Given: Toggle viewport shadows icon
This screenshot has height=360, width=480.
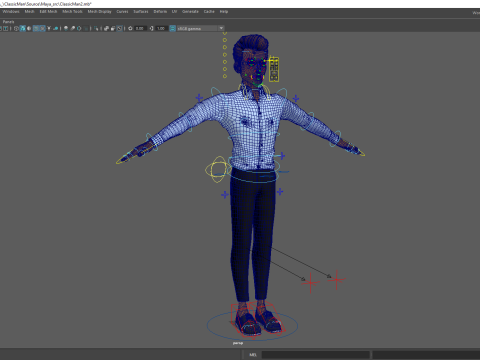Looking at the screenshot, I should [56, 28].
